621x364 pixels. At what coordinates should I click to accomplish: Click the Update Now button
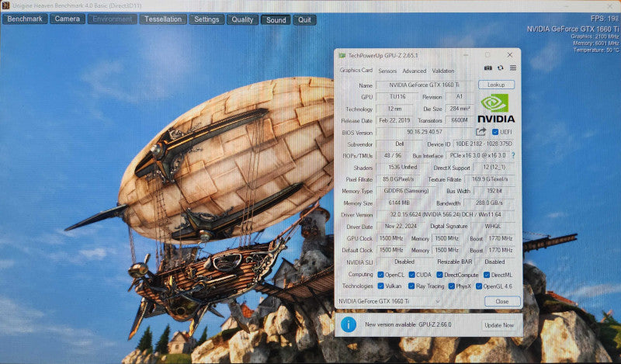point(499,325)
